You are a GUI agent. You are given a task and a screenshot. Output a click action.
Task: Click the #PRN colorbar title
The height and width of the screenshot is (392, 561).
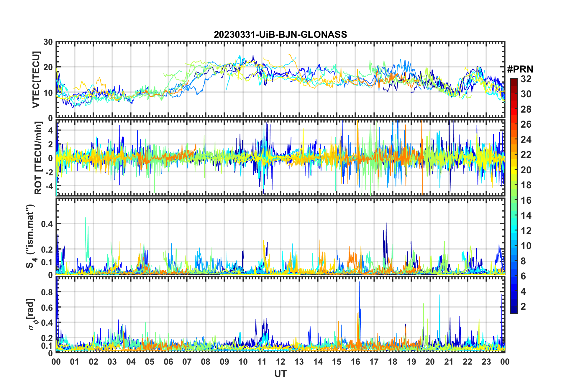(520, 69)
